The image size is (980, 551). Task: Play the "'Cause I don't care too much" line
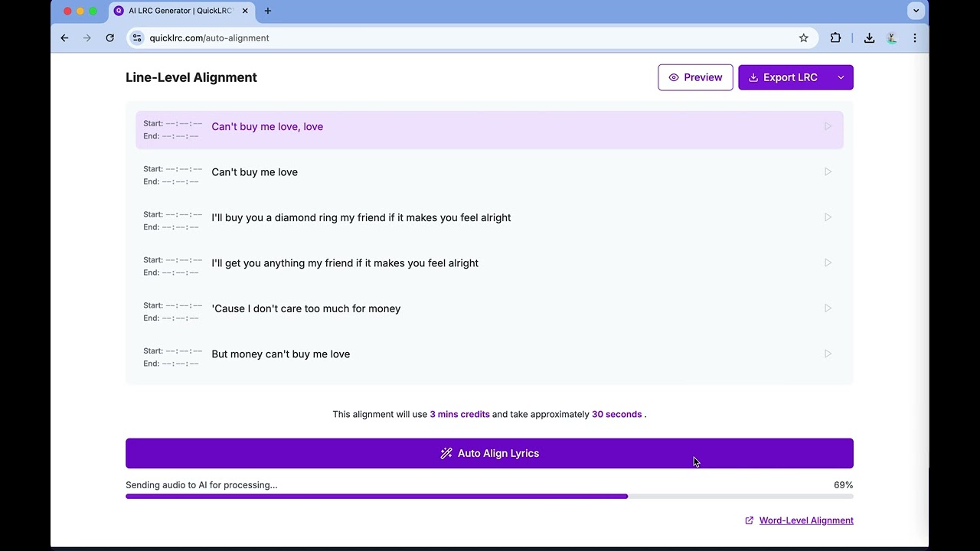point(828,308)
